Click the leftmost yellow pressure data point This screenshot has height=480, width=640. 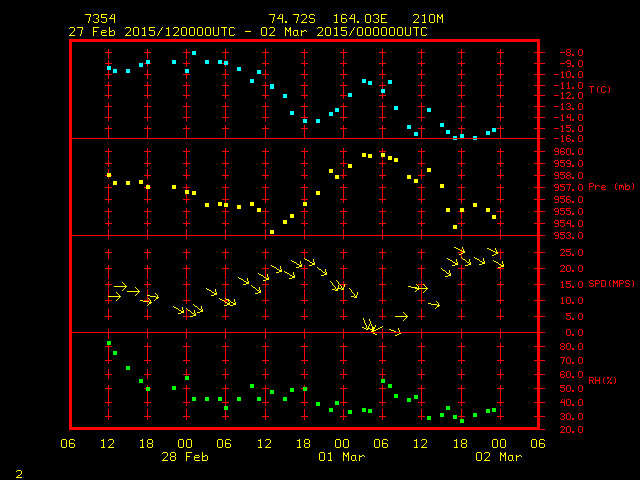point(109,175)
